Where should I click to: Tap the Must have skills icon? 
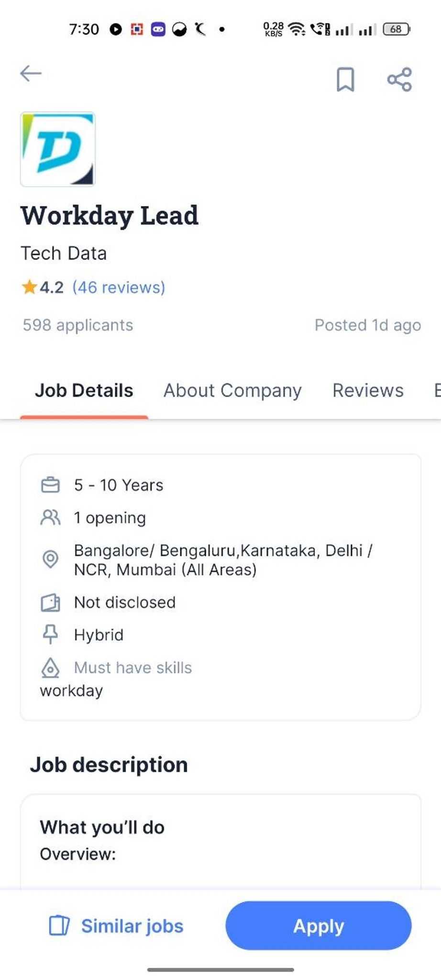50,668
